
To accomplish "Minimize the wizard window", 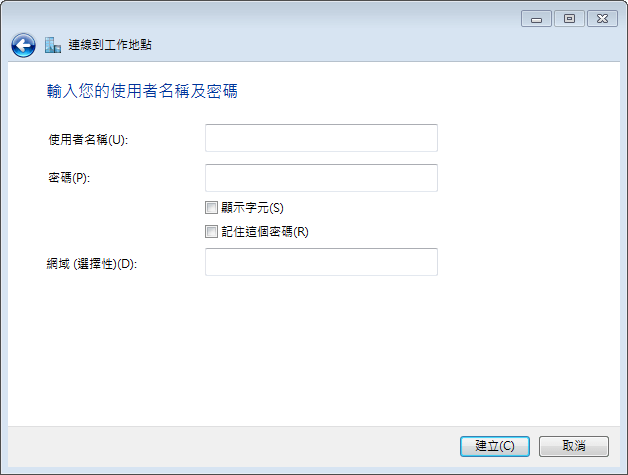I will [x=536, y=19].
